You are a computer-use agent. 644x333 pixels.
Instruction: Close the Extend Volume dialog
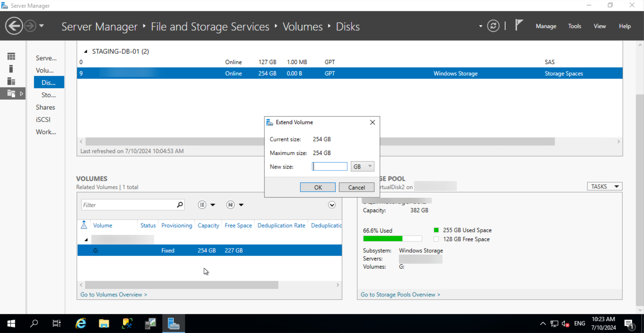point(372,122)
